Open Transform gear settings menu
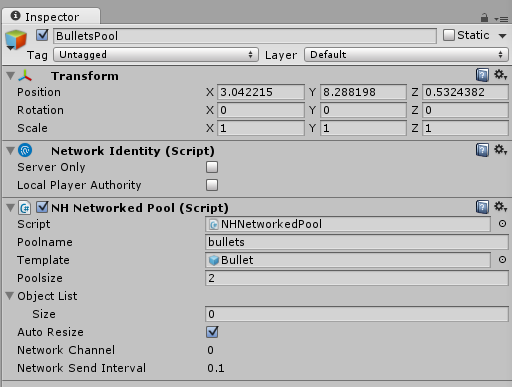 pos(500,75)
